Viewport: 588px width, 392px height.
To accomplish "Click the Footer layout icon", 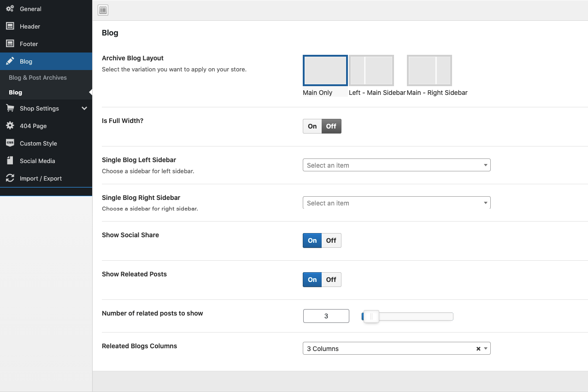I will pos(10,44).
